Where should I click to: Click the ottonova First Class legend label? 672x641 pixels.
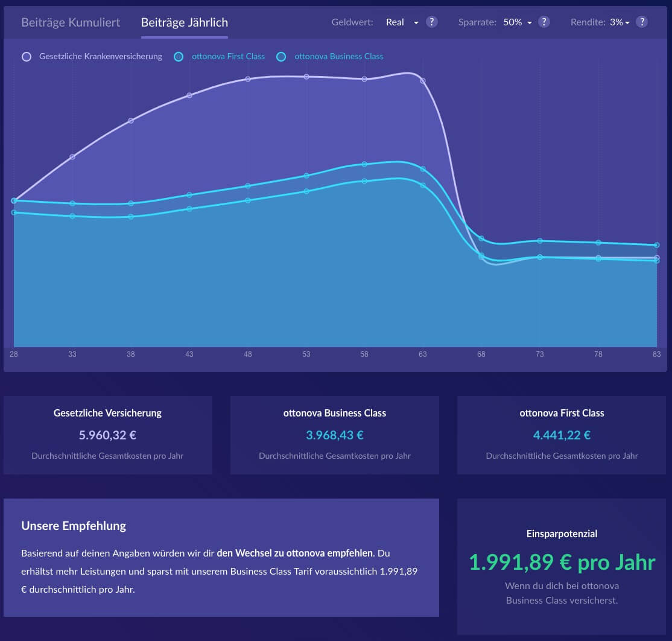pyautogui.click(x=229, y=56)
